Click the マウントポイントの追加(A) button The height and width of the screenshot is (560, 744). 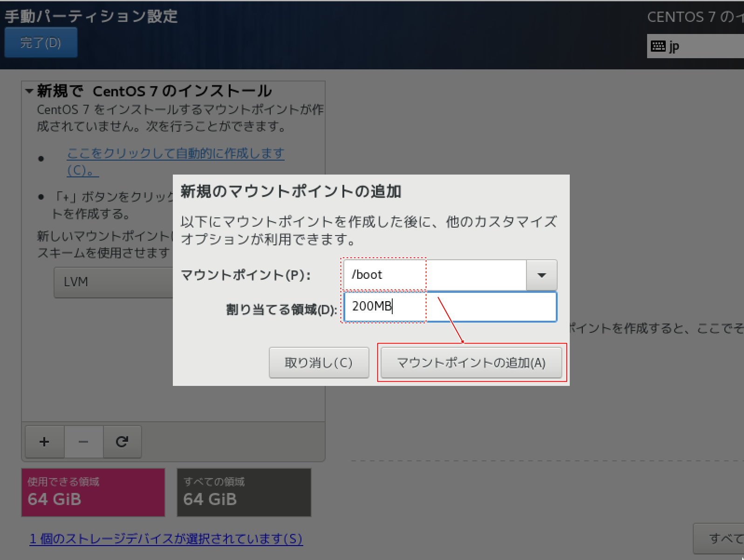coord(471,363)
